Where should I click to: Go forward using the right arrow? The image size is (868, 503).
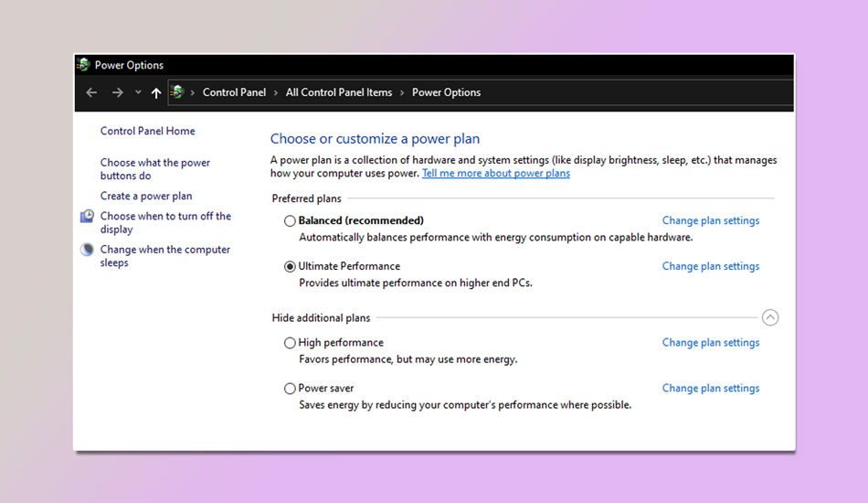tap(117, 92)
